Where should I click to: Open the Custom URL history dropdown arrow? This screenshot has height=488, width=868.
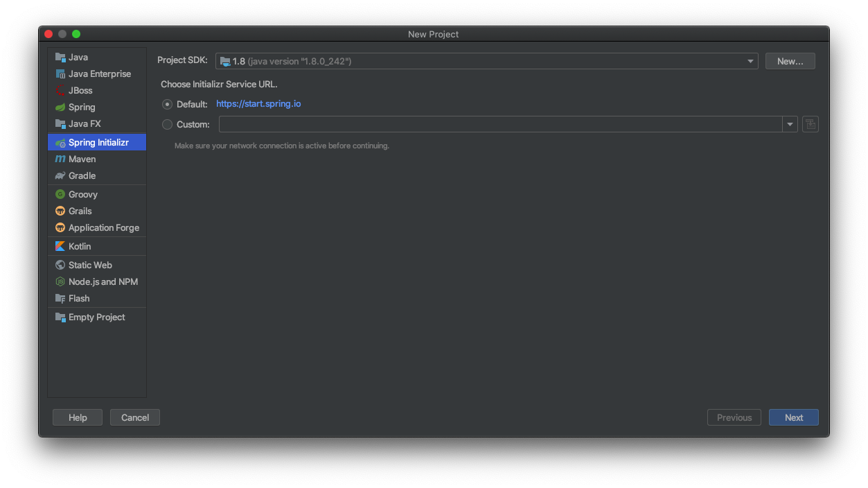coord(790,124)
